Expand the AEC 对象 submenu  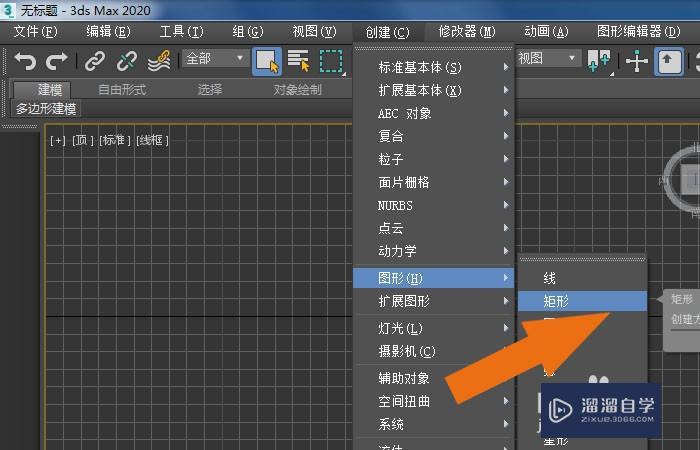coord(433,113)
